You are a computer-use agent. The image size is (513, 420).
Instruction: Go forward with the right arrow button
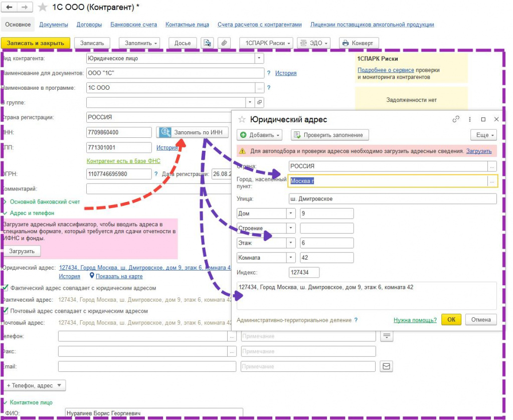tap(25, 7)
